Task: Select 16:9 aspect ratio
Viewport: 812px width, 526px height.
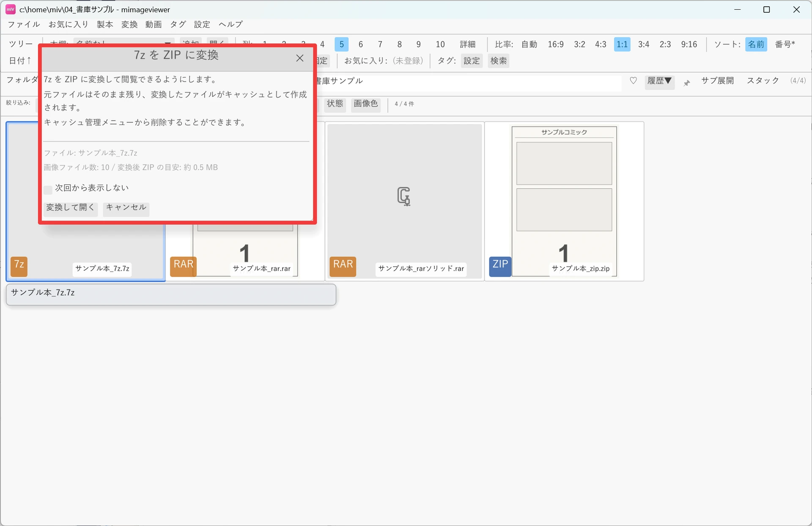Action: pos(556,44)
